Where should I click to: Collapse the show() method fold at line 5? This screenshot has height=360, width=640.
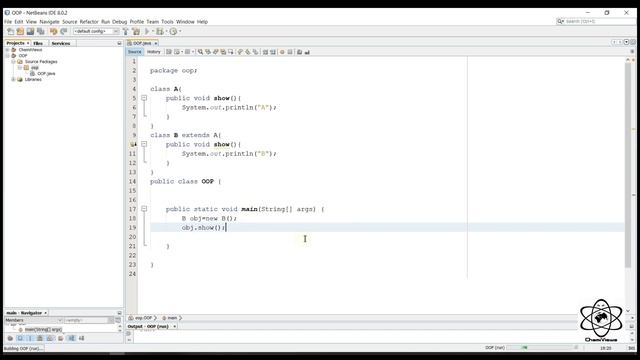(x=144, y=98)
